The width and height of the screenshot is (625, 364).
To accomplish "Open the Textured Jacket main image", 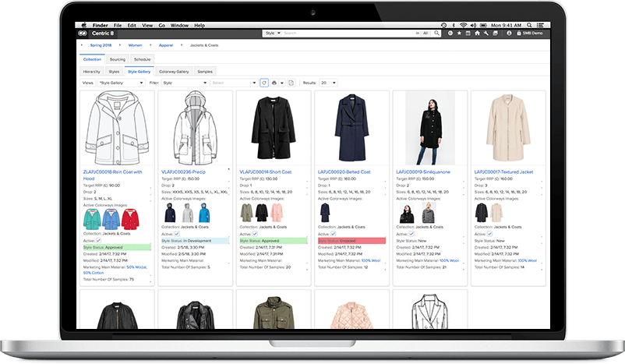I will tap(508, 128).
